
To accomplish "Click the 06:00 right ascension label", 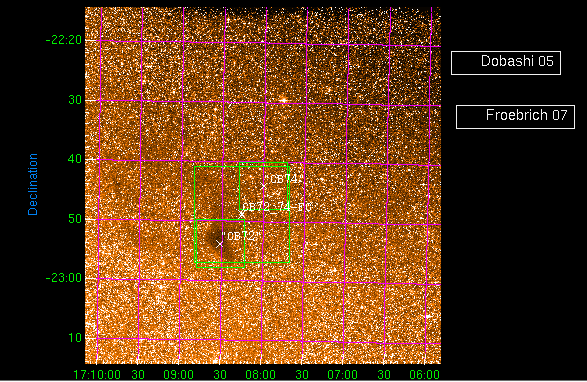I will click(425, 375).
